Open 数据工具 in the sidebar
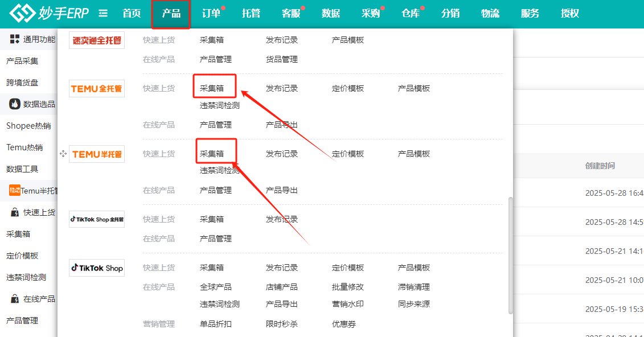The image size is (644, 337). [x=22, y=169]
